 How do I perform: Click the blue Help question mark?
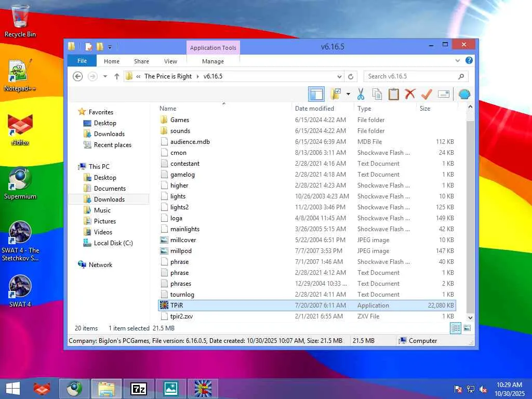[x=469, y=60]
